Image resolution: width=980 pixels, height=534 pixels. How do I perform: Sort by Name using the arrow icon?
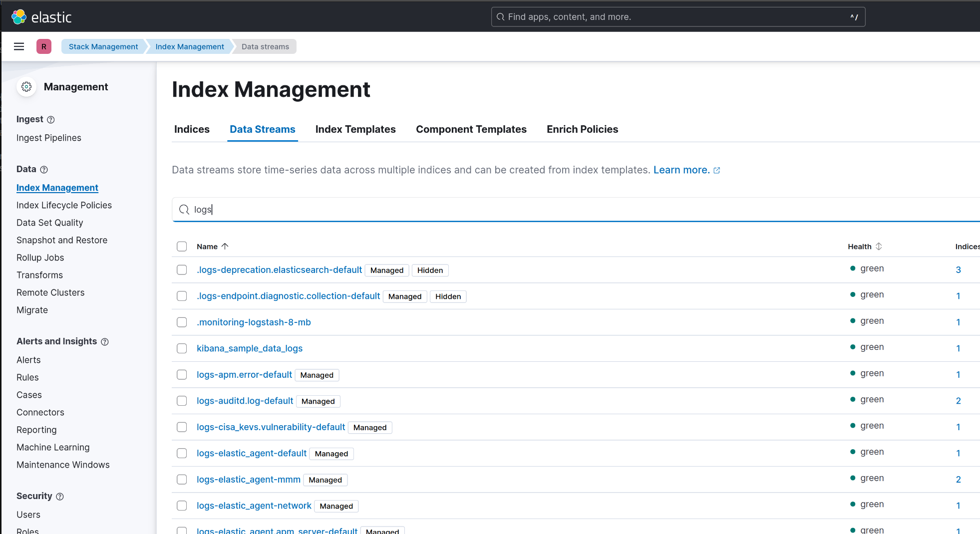[x=225, y=246]
